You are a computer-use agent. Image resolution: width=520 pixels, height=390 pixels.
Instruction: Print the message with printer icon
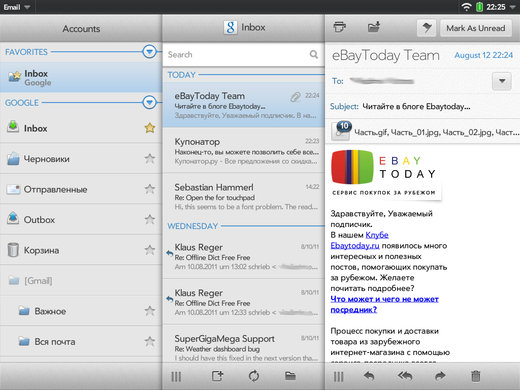(x=339, y=27)
